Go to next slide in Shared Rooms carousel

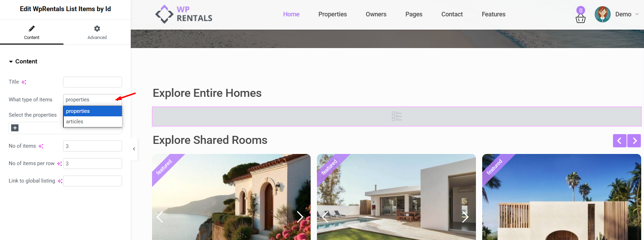(x=634, y=141)
